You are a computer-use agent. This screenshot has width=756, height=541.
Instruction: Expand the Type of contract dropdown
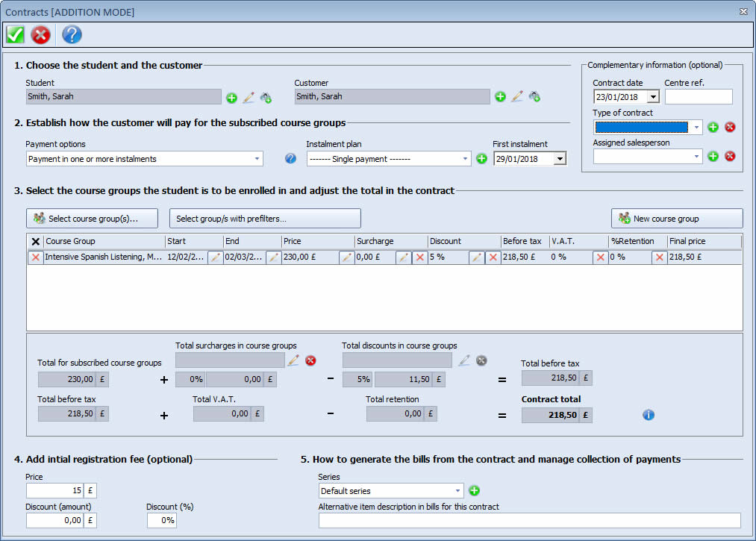(696, 128)
